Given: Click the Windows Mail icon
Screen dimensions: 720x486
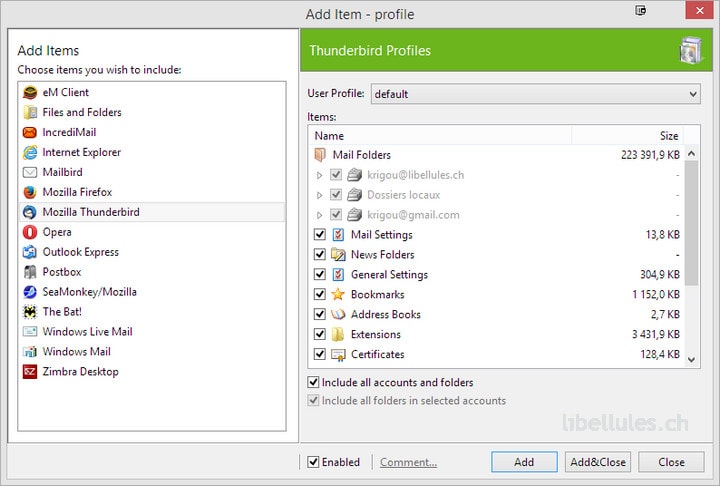Looking at the screenshot, I should point(30,351).
